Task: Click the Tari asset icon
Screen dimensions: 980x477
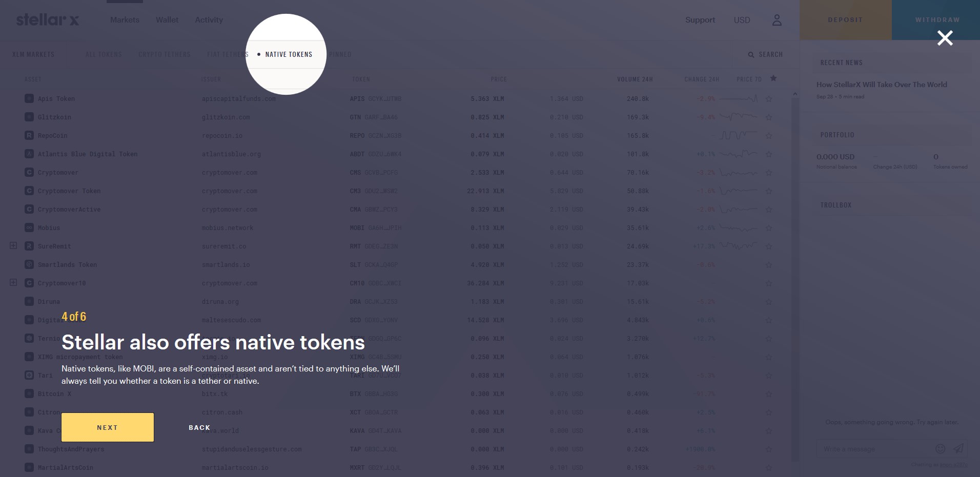Action: point(29,375)
